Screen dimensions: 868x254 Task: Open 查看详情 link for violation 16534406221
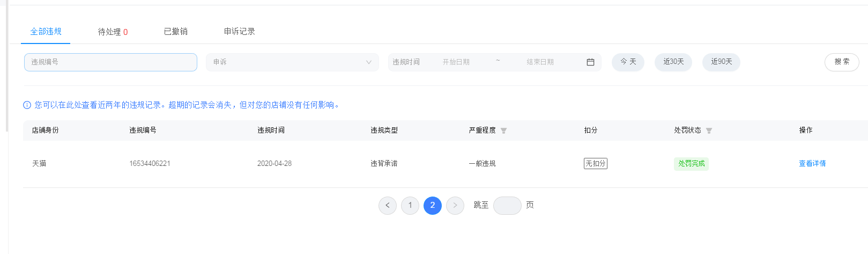[812, 164]
